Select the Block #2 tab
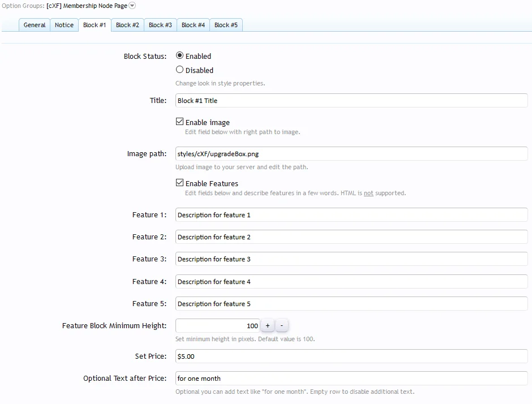This screenshot has width=532, height=404. [127, 25]
